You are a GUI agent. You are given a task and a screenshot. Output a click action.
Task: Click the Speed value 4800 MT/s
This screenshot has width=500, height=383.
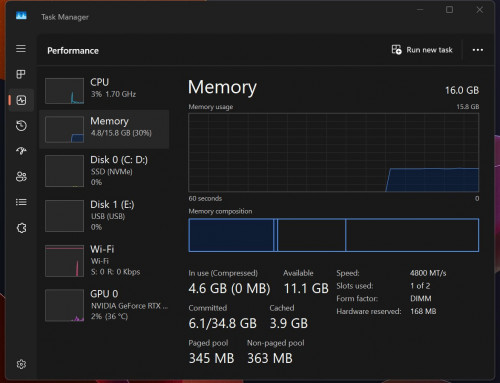pyautogui.click(x=428, y=273)
